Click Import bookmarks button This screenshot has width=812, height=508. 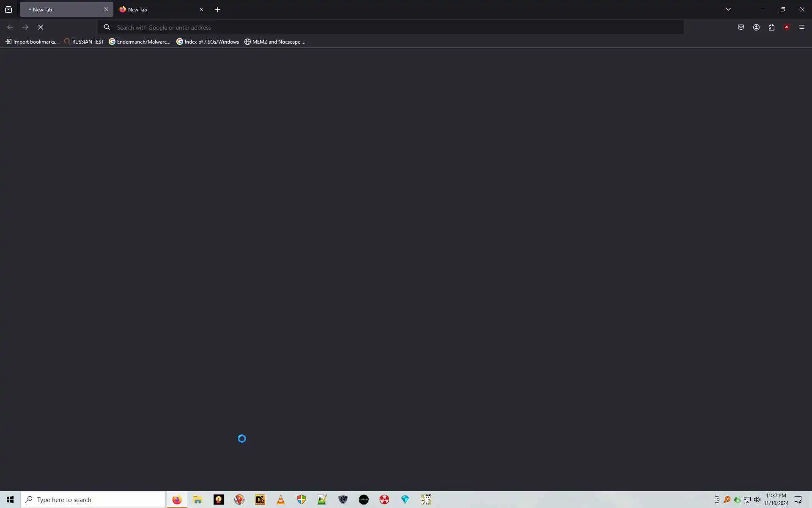tap(32, 41)
